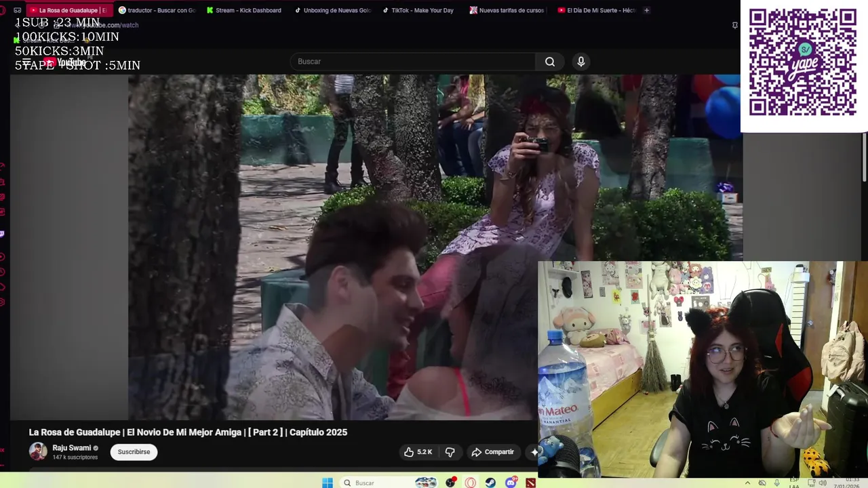Click the YouTube Buscar search field
Viewport: 868px width, 488px height.
pyautogui.click(x=412, y=62)
